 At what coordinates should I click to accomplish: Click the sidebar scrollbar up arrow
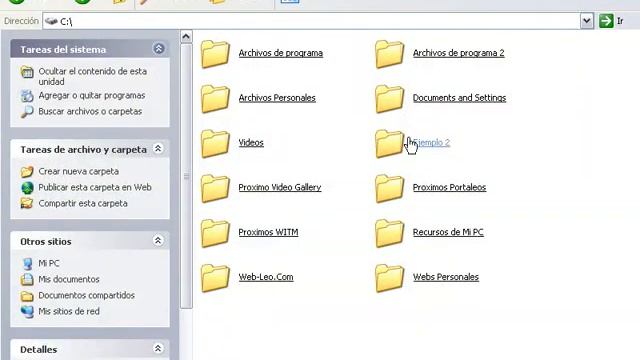(186, 37)
